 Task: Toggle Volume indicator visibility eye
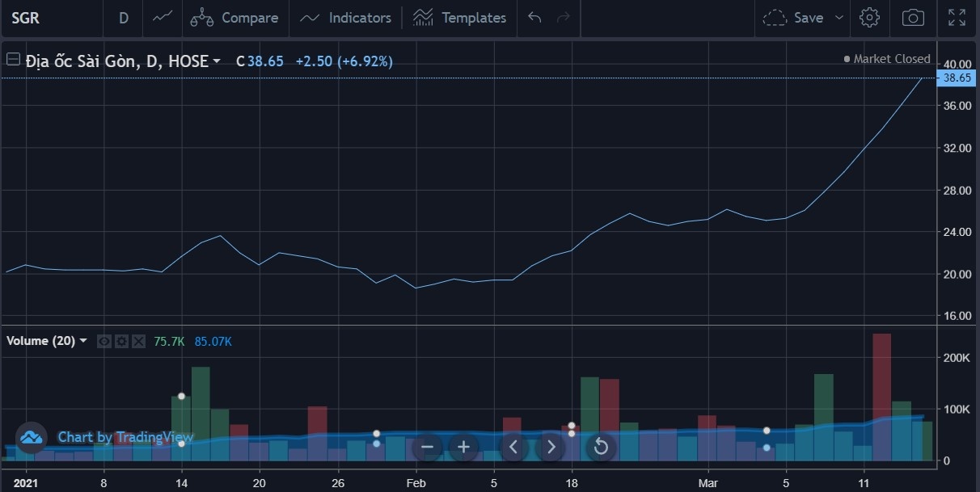click(x=104, y=342)
